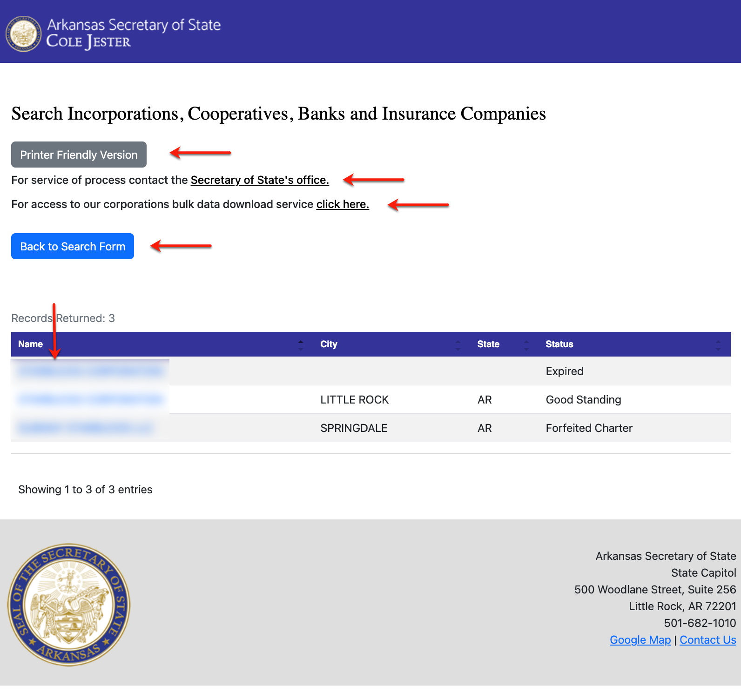
Task: Click the Arkansas seal logo in header
Action: [23, 34]
